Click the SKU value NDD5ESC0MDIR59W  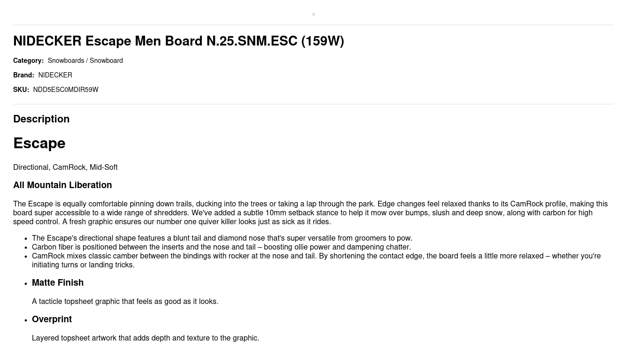66,90
